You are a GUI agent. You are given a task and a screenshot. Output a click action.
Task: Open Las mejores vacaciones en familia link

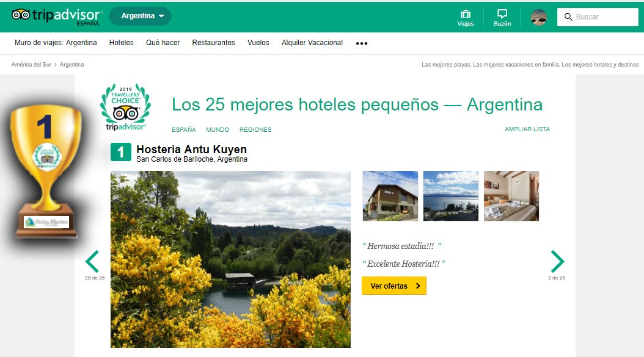(x=516, y=65)
